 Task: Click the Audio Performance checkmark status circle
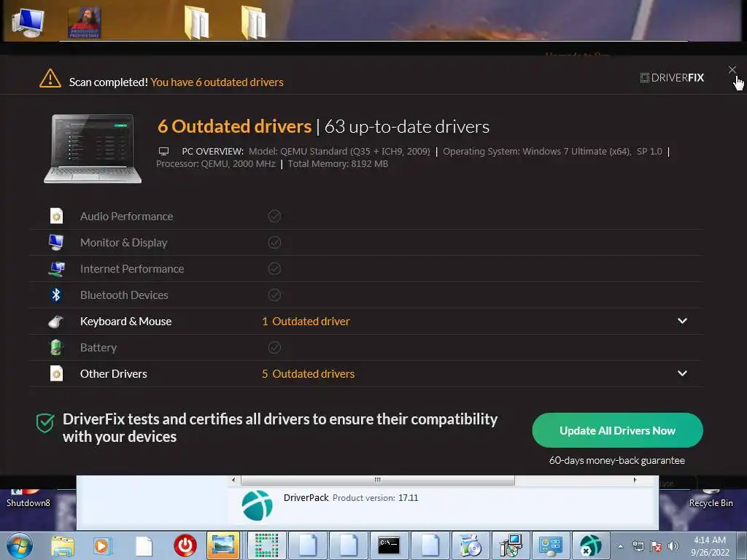pyautogui.click(x=274, y=216)
